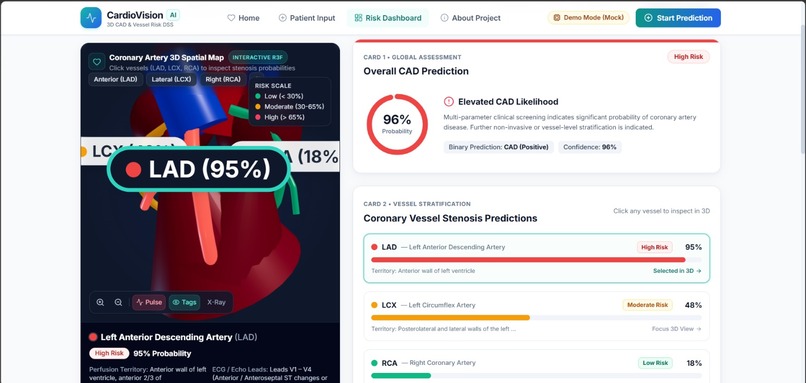Click the Demo Mode (Mock) badge

click(589, 18)
